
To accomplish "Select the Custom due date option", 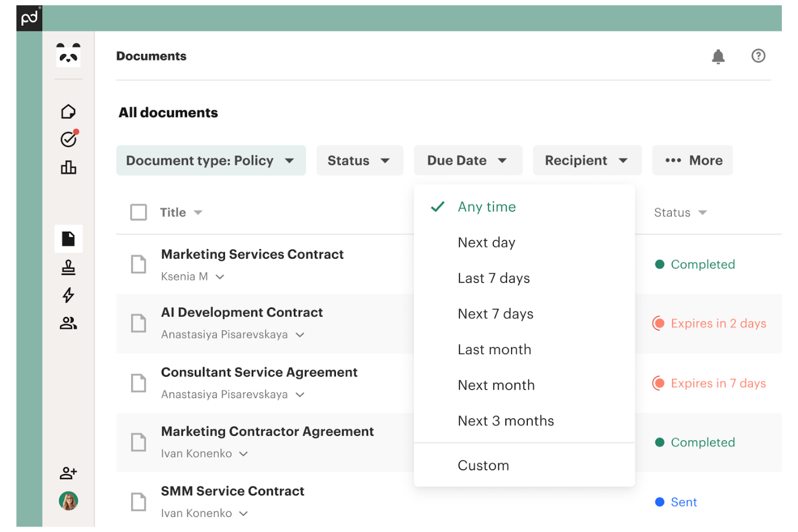I will [x=483, y=465].
